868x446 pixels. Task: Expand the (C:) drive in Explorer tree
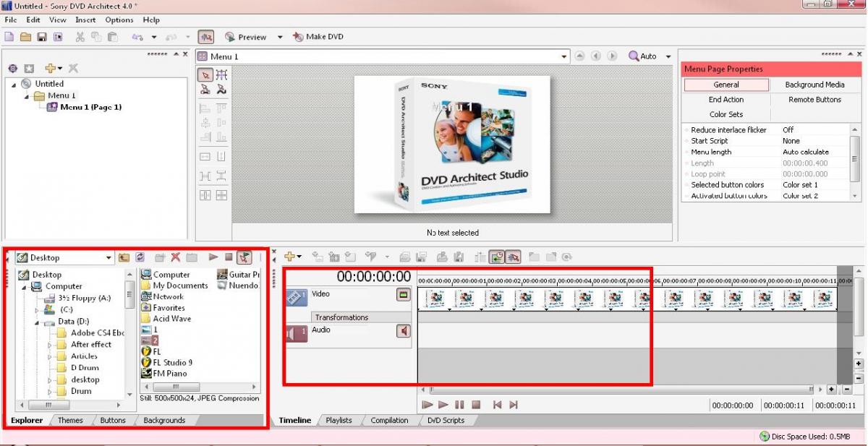[38, 310]
